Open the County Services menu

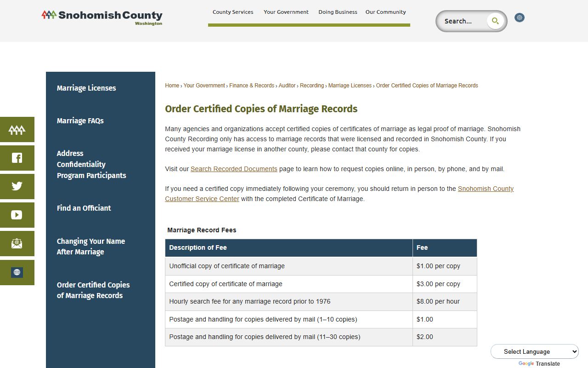233,12
